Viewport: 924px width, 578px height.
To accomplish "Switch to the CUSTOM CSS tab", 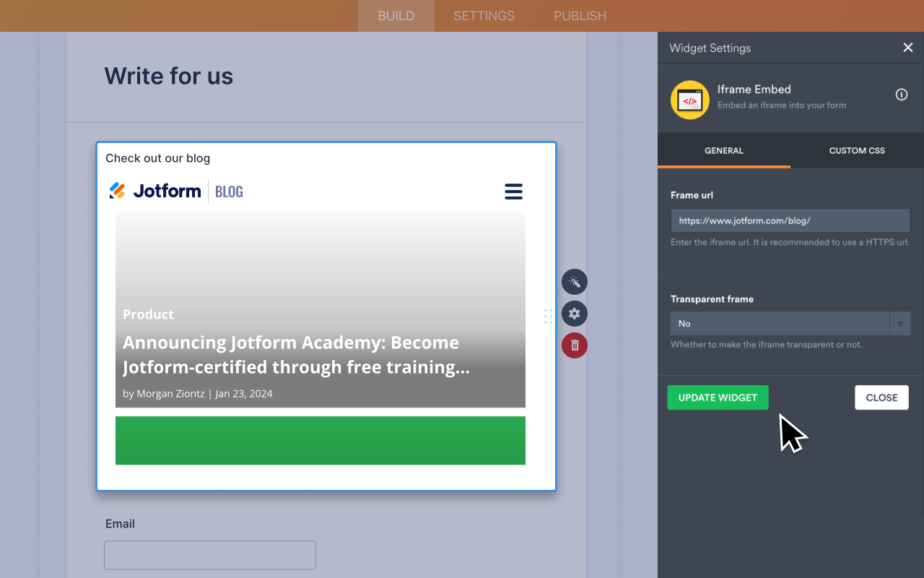I will pyautogui.click(x=857, y=150).
